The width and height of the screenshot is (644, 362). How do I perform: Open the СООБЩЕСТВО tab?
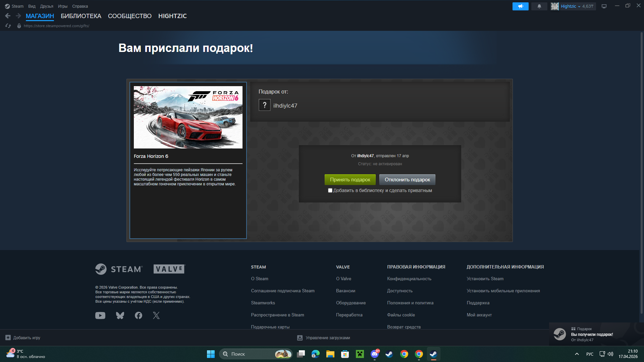(129, 16)
